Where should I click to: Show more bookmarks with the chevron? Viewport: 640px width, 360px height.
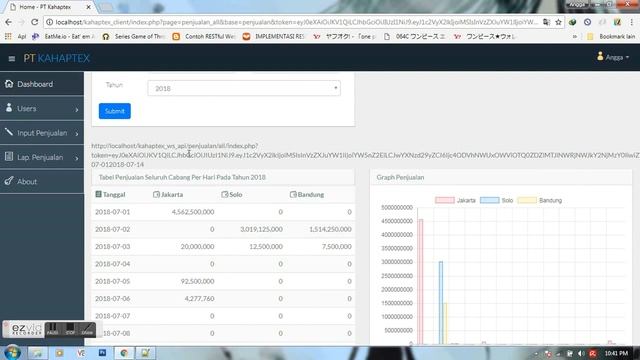click(575, 36)
